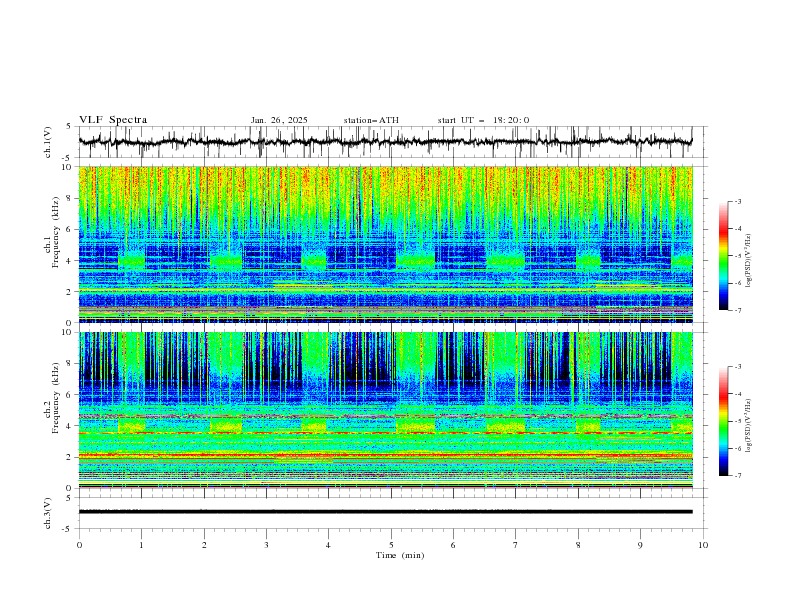
Task: Click time tick label '5' on x-axis
Action: click(x=391, y=545)
